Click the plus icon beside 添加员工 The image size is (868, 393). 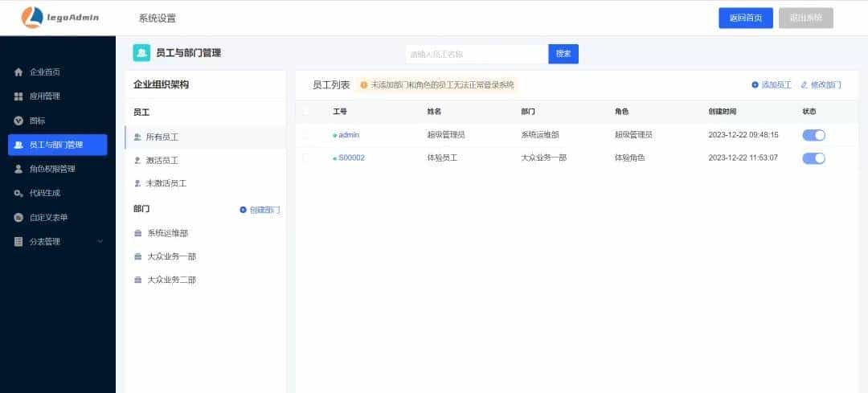click(755, 85)
